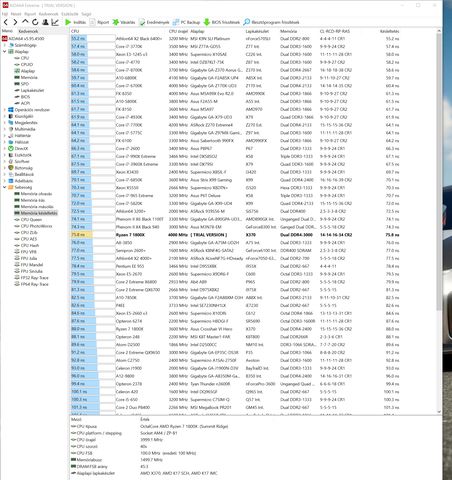This screenshot has height=480, width=452.
Task: Expand the Megjelenítés tree node
Action: click(5, 123)
